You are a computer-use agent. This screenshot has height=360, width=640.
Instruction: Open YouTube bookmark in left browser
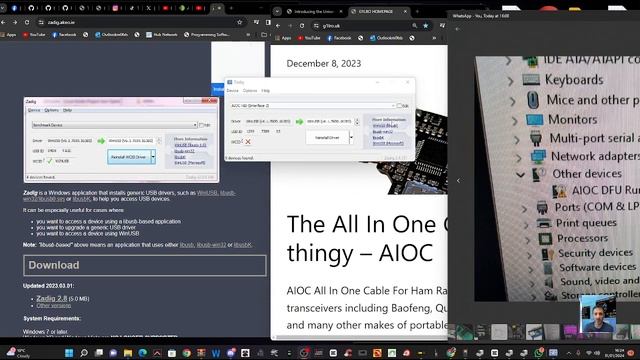[x=34, y=35]
